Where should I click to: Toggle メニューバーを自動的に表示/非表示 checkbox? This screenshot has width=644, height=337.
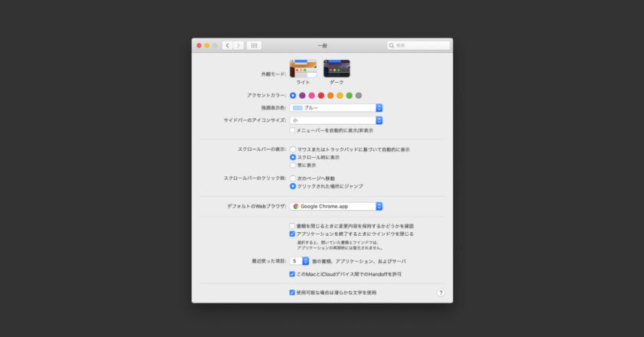(x=292, y=130)
